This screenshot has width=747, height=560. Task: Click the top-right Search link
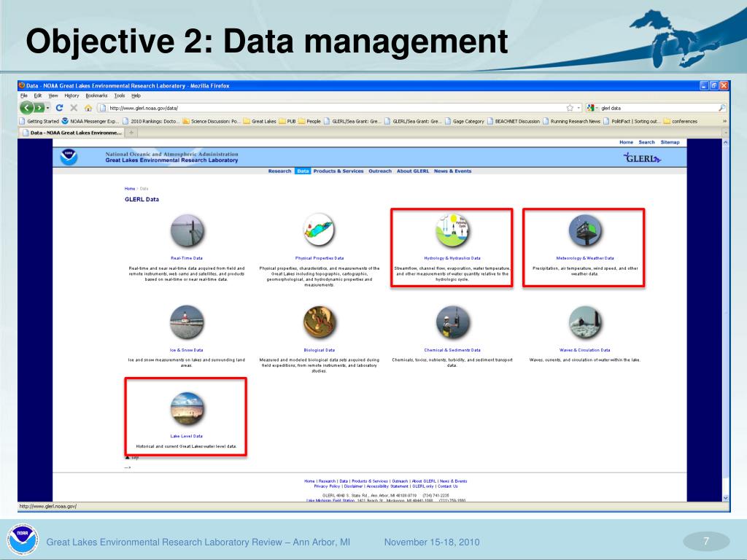[x=646, y=142]
